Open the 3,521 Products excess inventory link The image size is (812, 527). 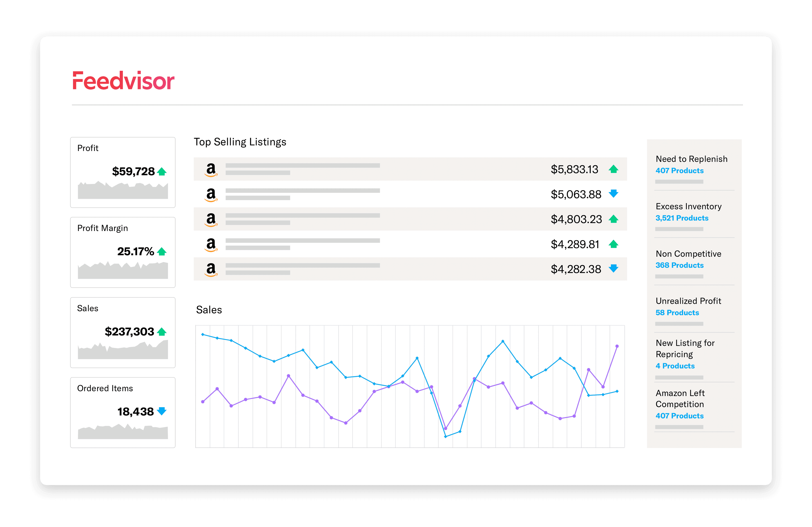[682, 218]
